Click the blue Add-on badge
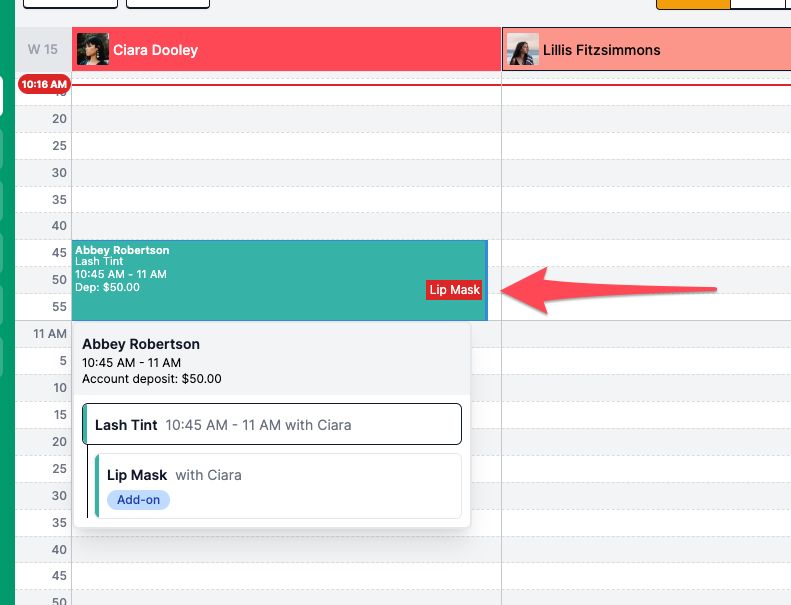This screenshot has width=791, height=605. (x=138, y=500)
